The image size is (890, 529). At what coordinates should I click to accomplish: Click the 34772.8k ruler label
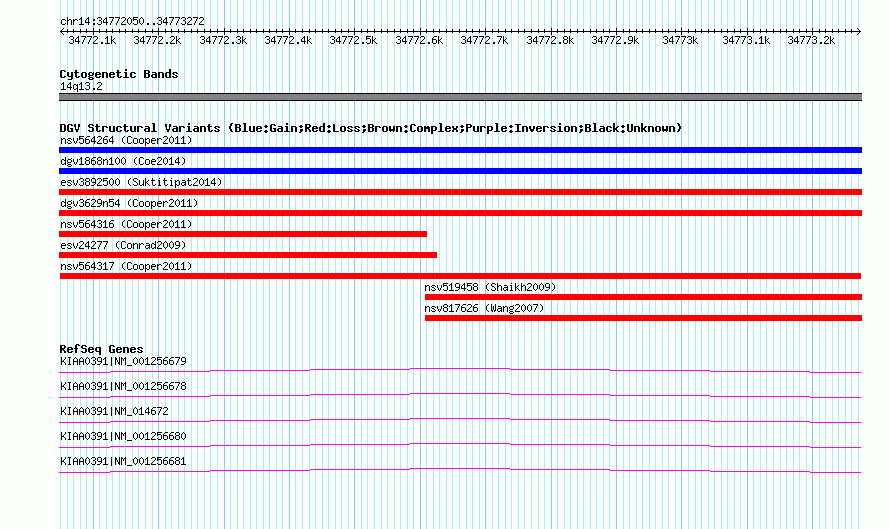(x=550, y=40)
